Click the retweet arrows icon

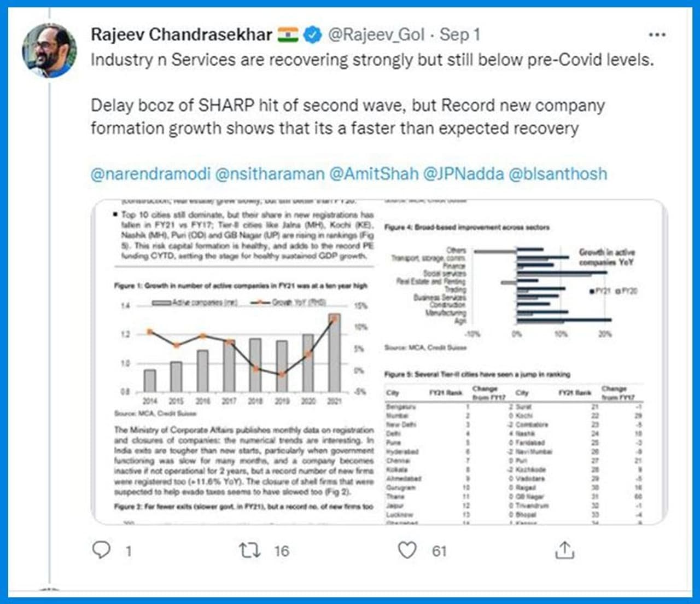(x=249, y=550)
